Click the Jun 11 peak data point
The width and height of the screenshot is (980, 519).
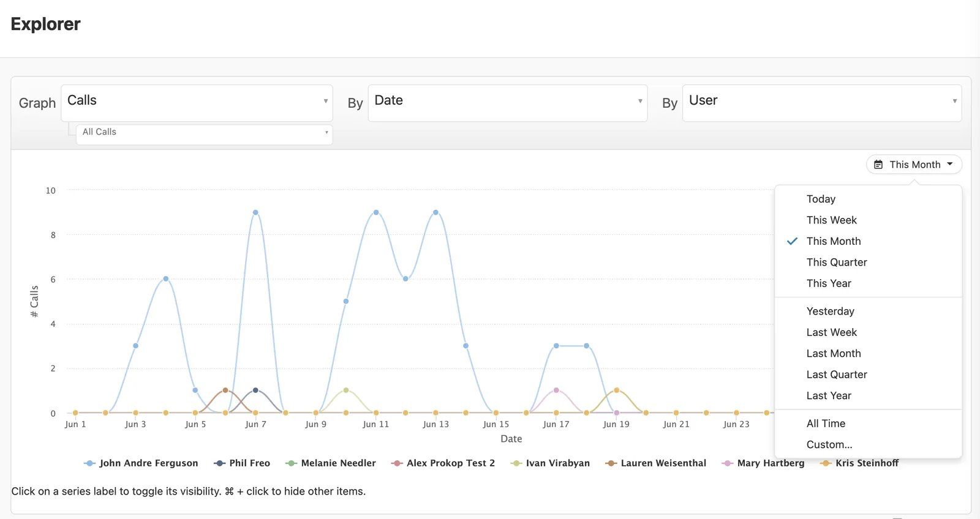click(376, 212)
